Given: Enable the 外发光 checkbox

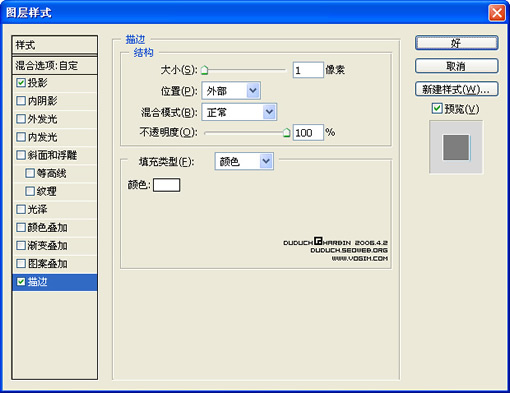Looking at the screenshot, I should [x=21, y=119].
